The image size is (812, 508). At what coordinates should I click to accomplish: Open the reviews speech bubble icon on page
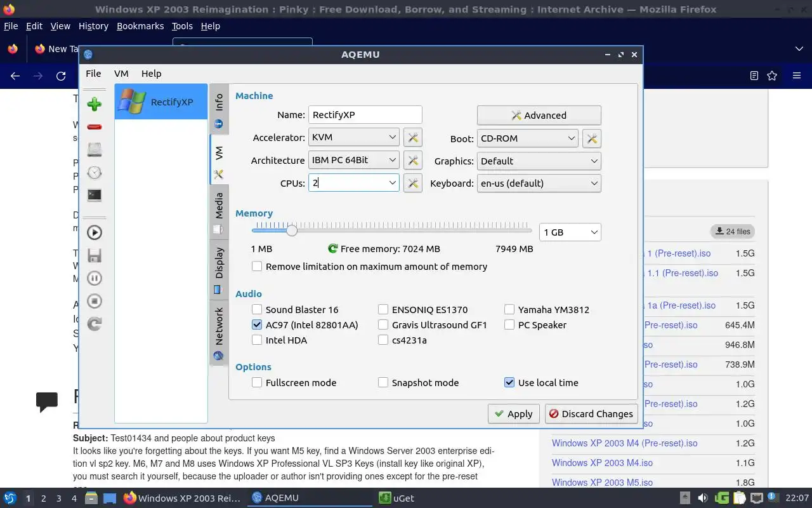[47, 401]
